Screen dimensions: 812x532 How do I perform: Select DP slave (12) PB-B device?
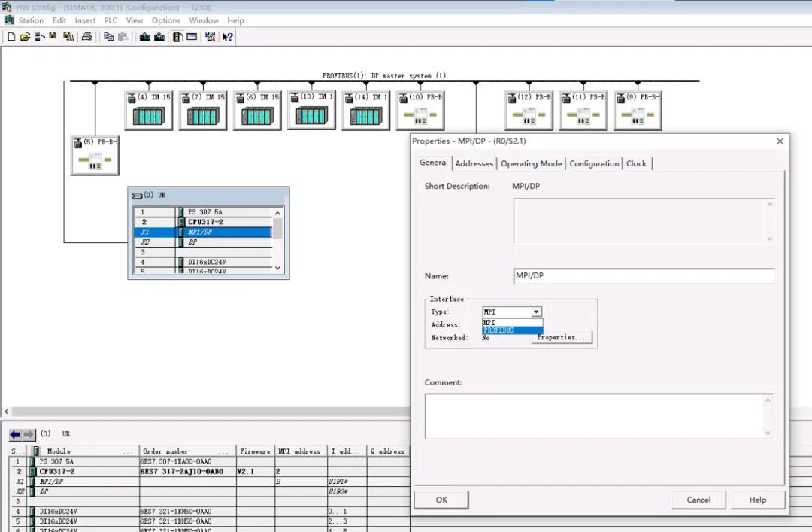529,111
